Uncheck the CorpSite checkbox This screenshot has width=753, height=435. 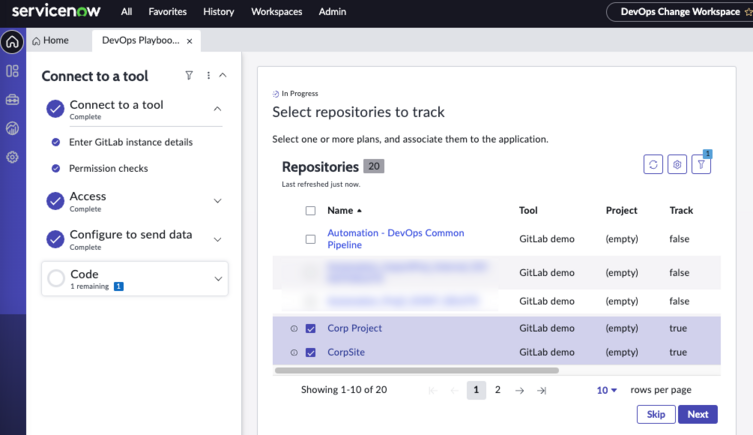point(311,352)
